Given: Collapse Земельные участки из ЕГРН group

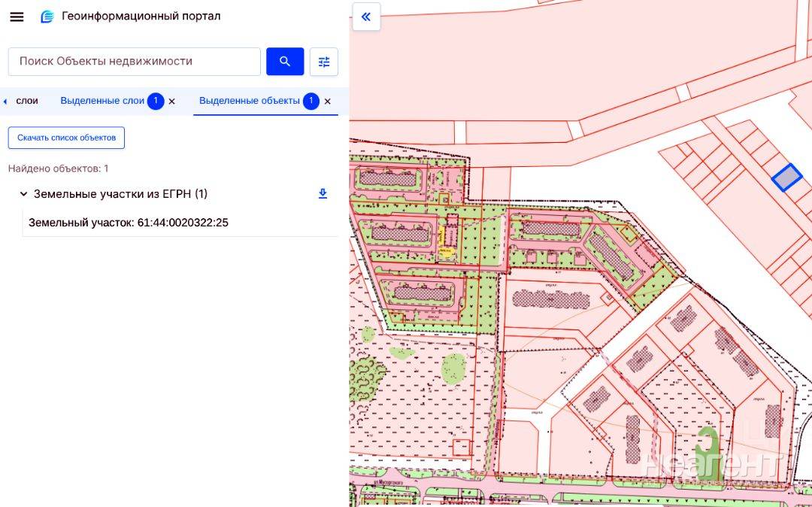Looking at the screenshot, I should click(23, 194).
